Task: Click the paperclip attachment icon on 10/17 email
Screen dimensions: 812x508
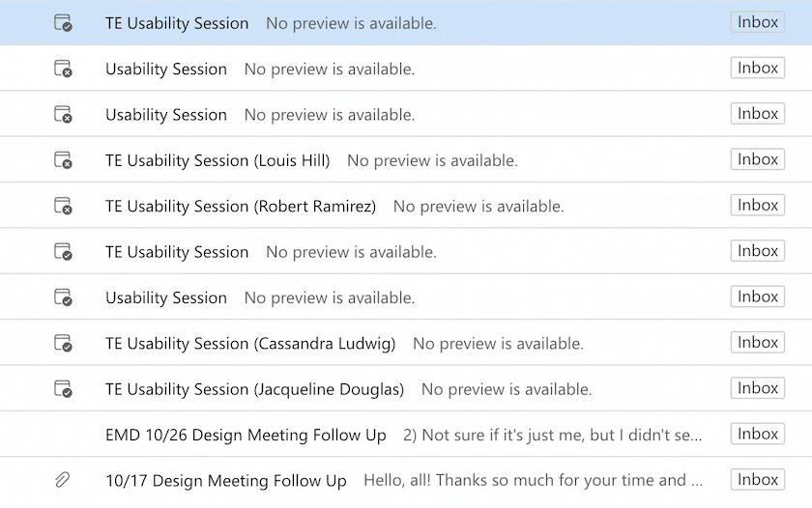Action: [x=63, y=480]
